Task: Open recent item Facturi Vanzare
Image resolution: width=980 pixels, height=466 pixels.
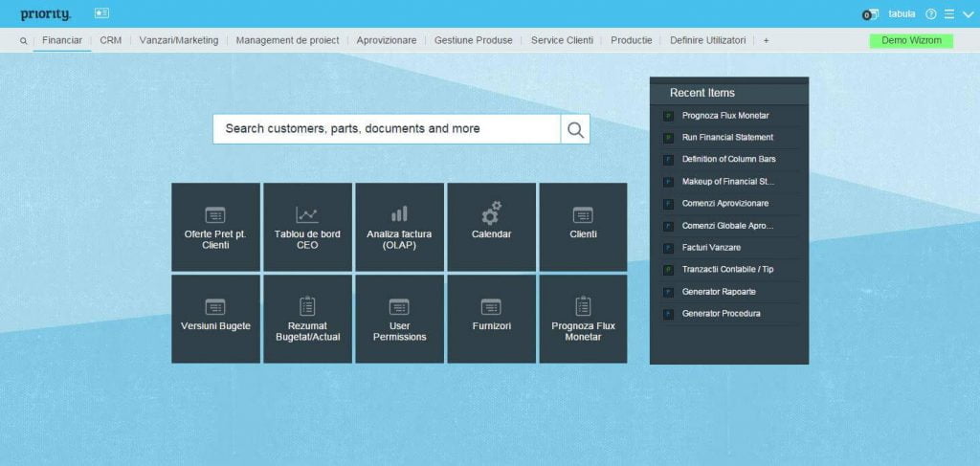Action: coord(711,248)
